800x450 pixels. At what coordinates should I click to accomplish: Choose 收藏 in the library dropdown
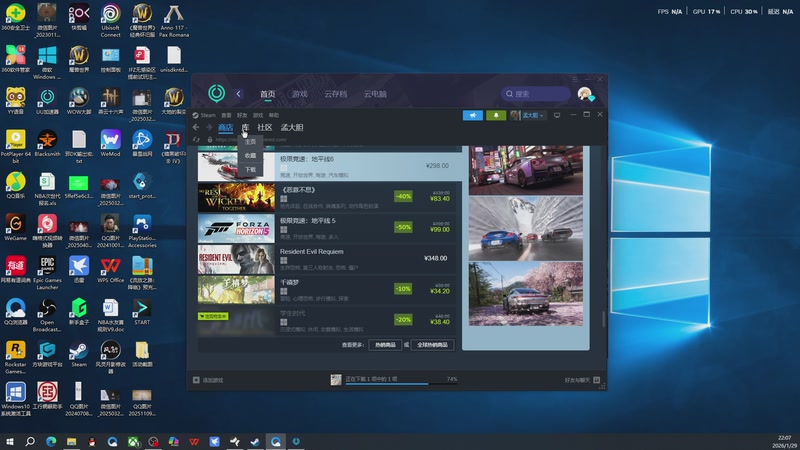(250, 155)
